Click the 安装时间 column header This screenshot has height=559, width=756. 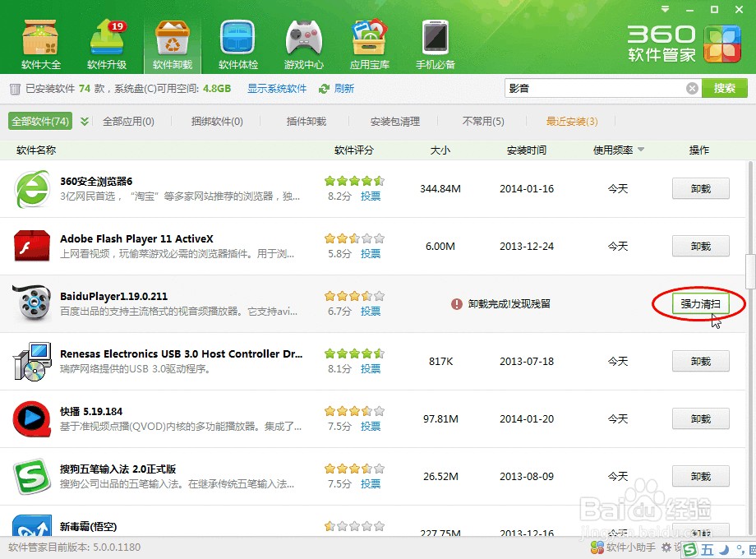point(527,150)
